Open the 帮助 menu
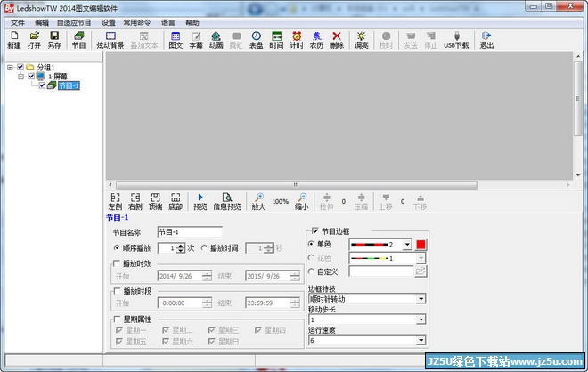This screenshot has height=372, width=588. pos(192,23)
